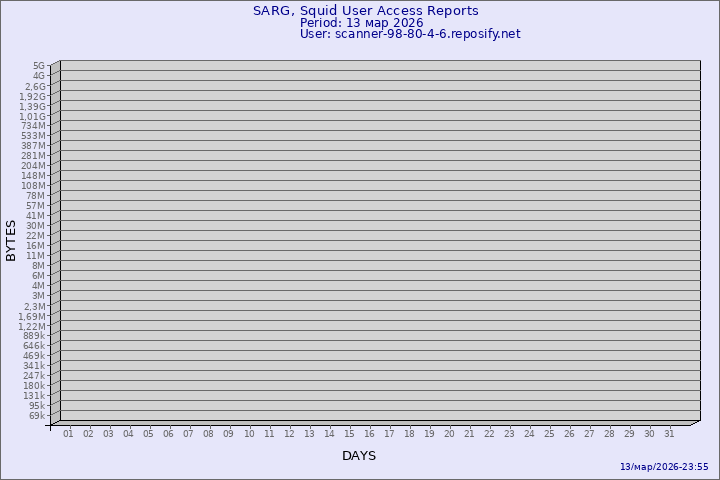Click day 07 on the days axis
720x480 pixels.
click(188, 434)
